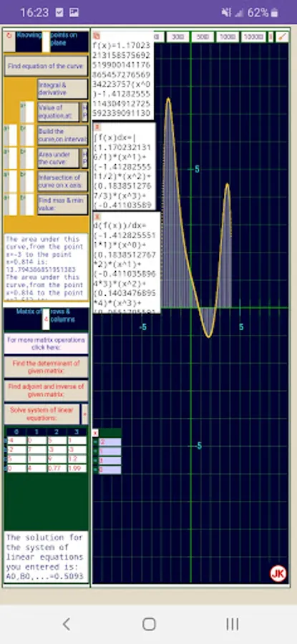Click the 'Area under the curve:' button
Screen dimensions: 297x644
pyautogui.click(x=59, y=158)
